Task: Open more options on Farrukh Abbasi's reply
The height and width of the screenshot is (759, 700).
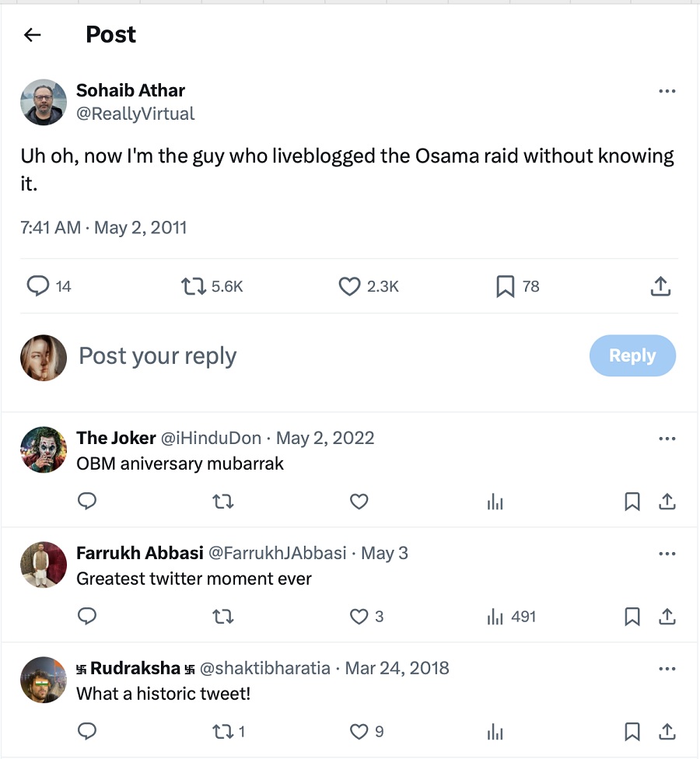Action: (x=667, y=553)
